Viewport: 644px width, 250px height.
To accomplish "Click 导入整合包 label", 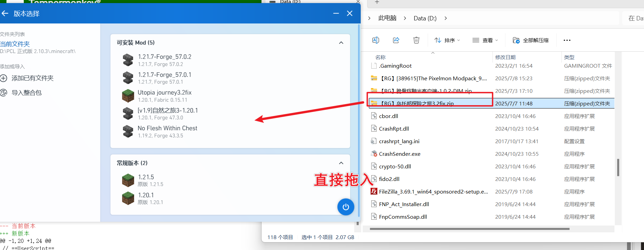I will coord(26,93).
